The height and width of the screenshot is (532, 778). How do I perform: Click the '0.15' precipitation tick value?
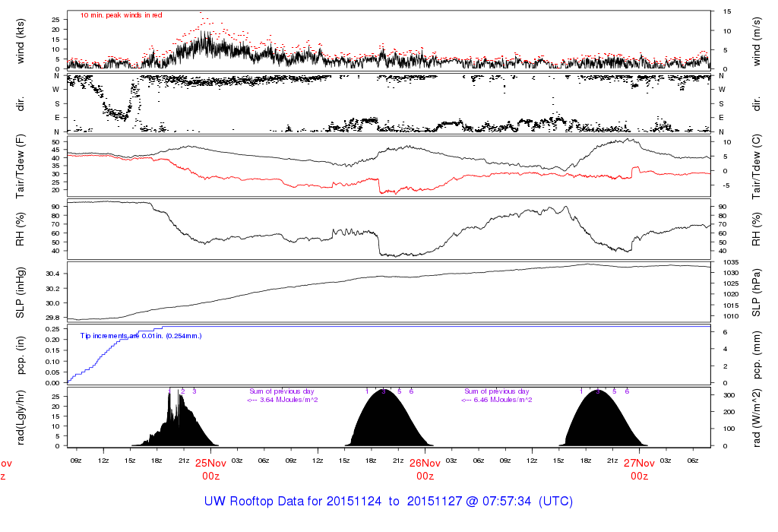pos(52,351)
